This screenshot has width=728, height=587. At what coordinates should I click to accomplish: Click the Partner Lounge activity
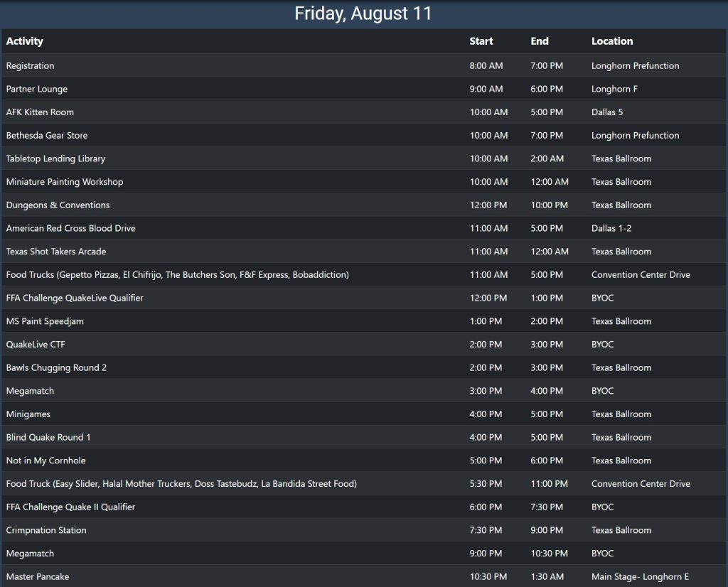coord(37,89)
